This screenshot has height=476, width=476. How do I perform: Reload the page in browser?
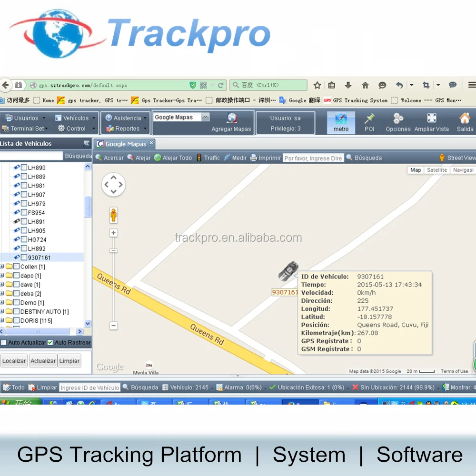(x=221, y=85)
